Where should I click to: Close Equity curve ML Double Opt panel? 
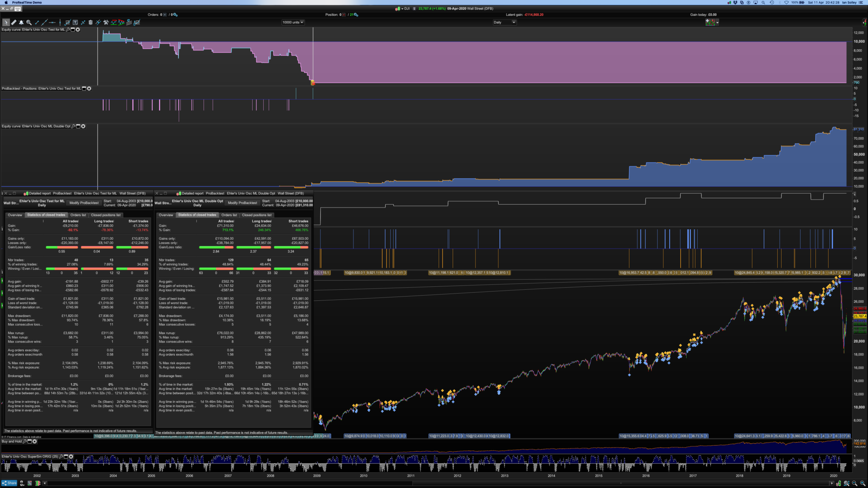click(83, 126)
